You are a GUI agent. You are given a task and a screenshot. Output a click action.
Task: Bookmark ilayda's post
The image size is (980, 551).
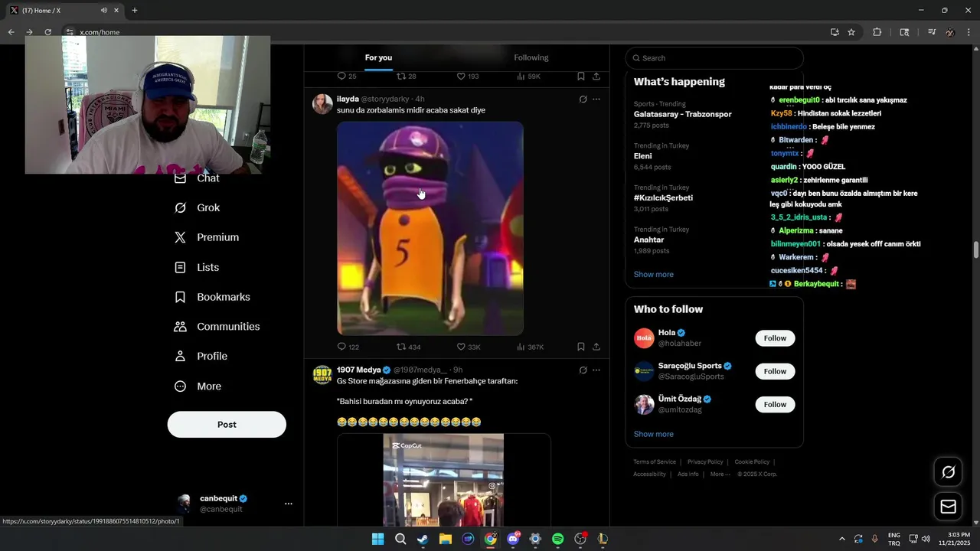pyautogui.click(x=581, y=347)
